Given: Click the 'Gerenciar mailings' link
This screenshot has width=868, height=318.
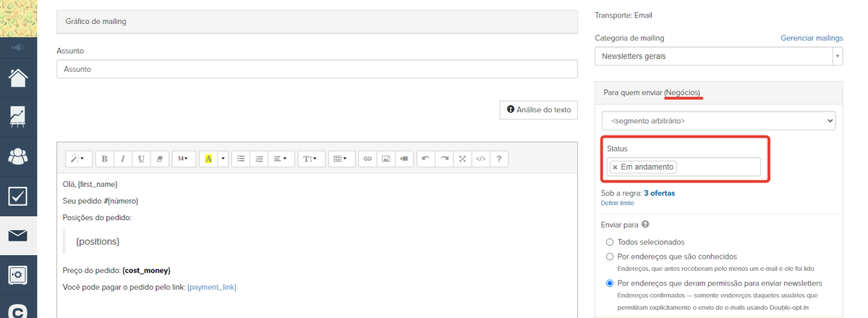Looking at the screenshot, I should (x=812, y=38).
